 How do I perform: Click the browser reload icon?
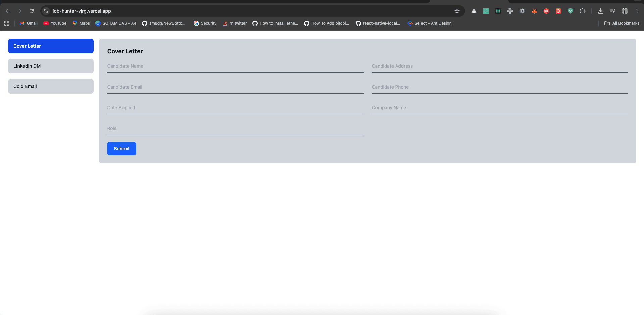coord(32,11)
